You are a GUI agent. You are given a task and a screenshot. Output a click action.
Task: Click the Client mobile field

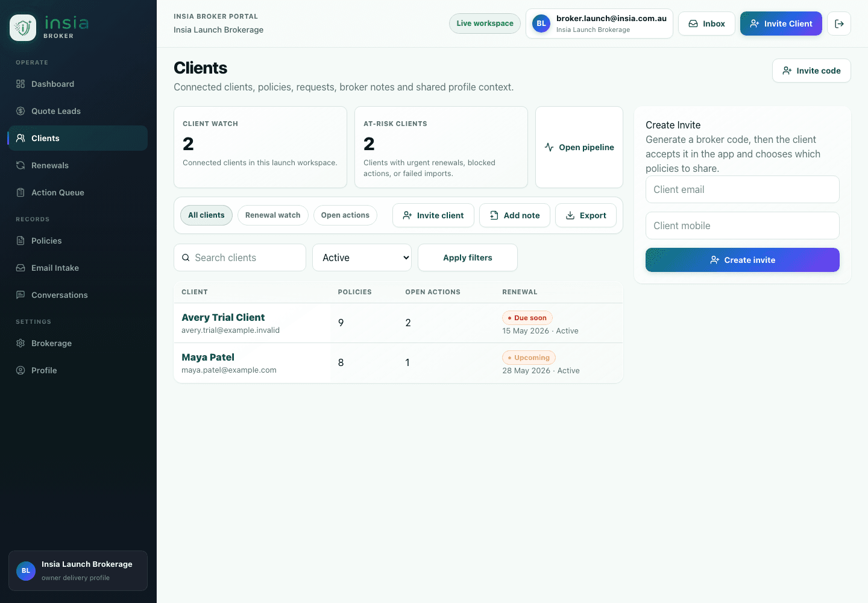[743, 226]
